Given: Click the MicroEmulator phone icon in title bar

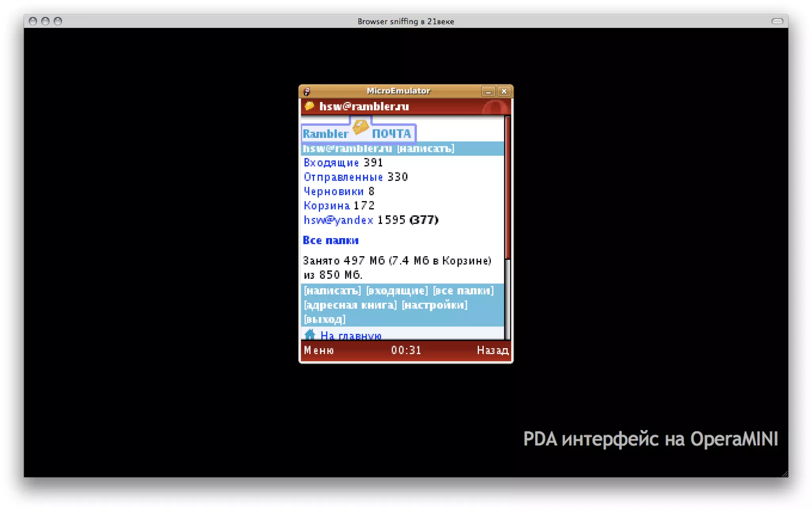Looking at the screenshot, I should [x=307, y=92].
